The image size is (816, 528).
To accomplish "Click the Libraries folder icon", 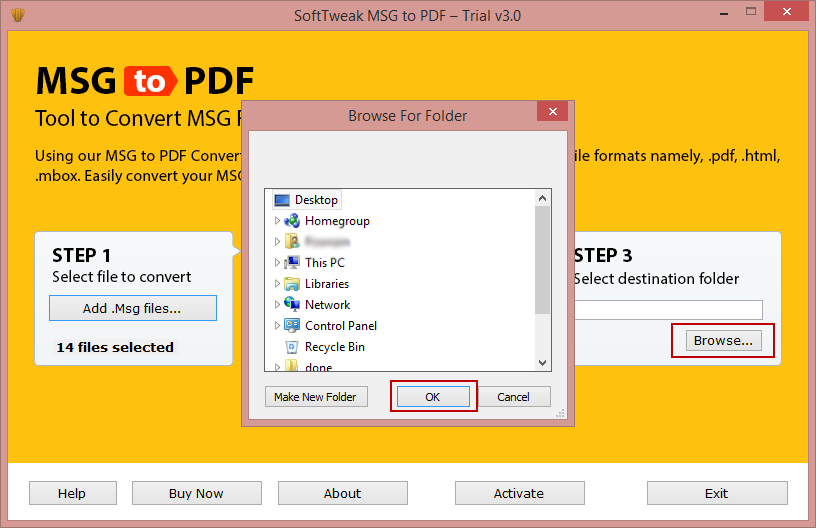I will click(292, 284).
